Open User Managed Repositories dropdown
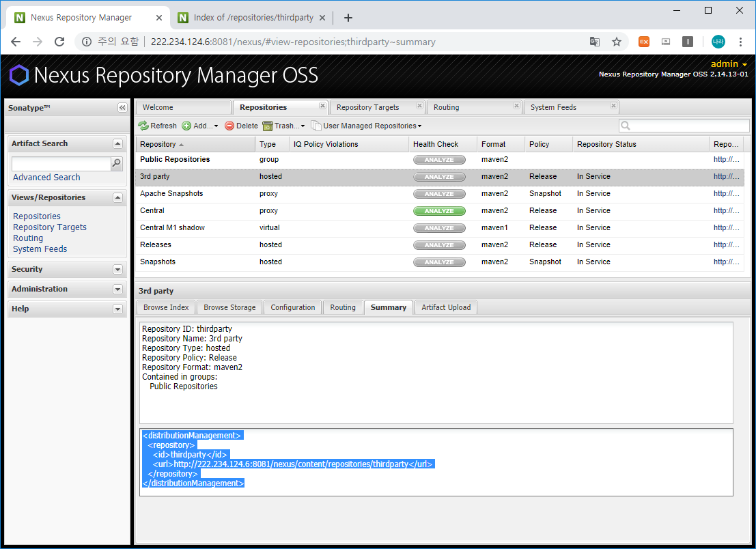Image resolution: width=756 pixels, height=549 pixels. tap(367, 126)
